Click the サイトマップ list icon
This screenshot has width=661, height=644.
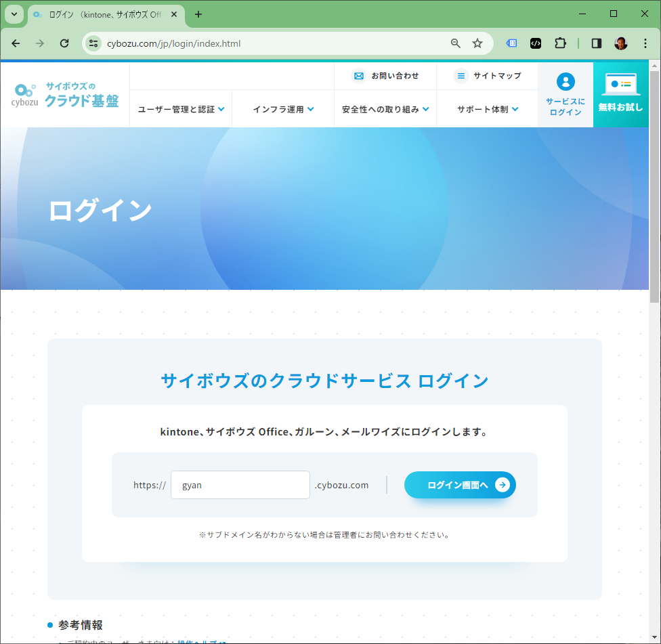tap(461, 76)
